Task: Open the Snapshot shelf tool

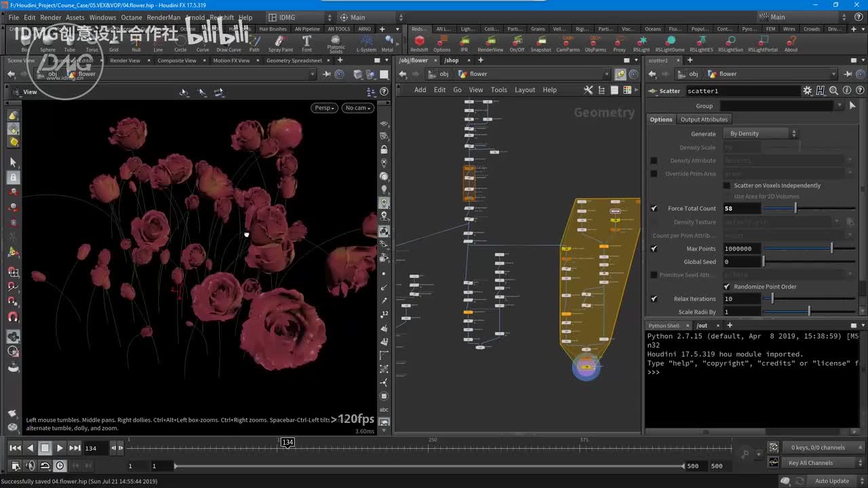Action: [540, 42]
